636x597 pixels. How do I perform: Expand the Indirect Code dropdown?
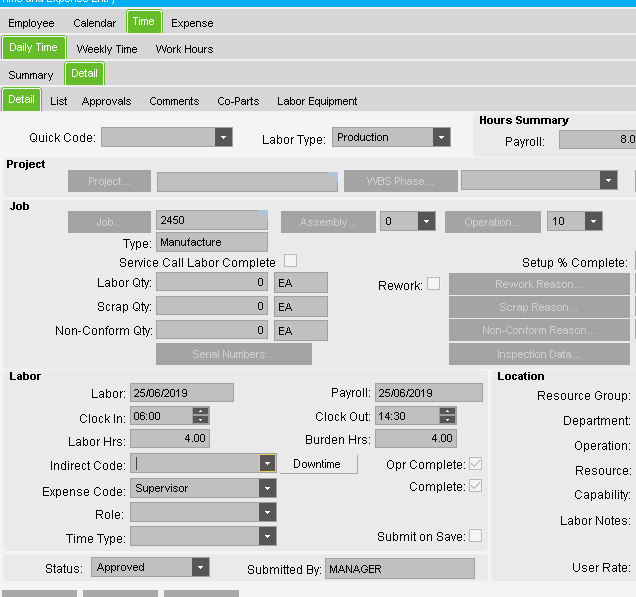click(267, 463)
